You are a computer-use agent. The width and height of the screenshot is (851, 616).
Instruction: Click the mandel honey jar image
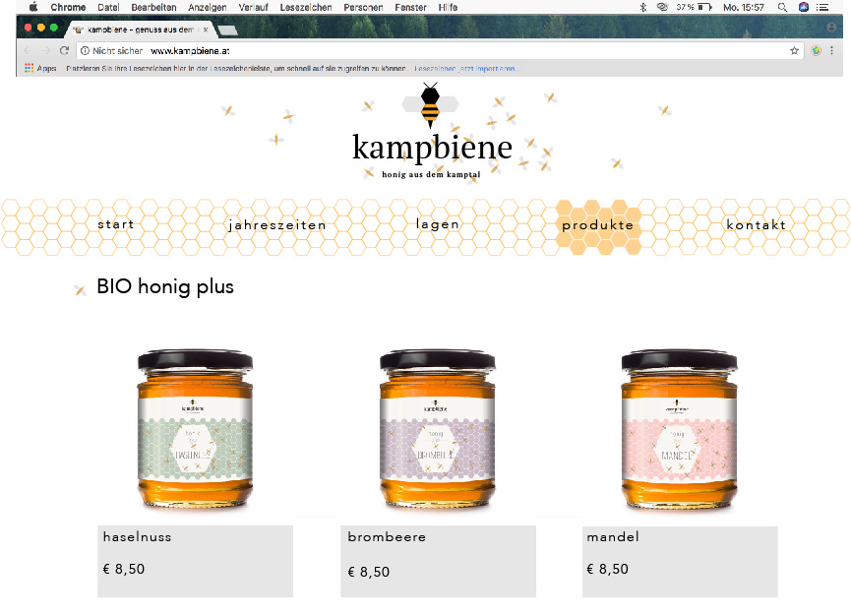[679, 429]
